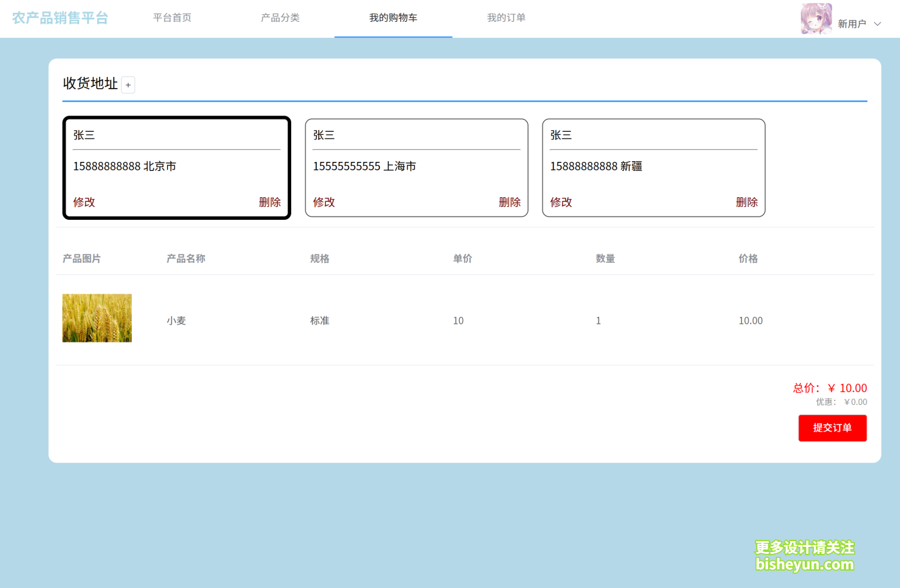Delete the 新疆 address via 删除
900x588 pixels.
747,202
